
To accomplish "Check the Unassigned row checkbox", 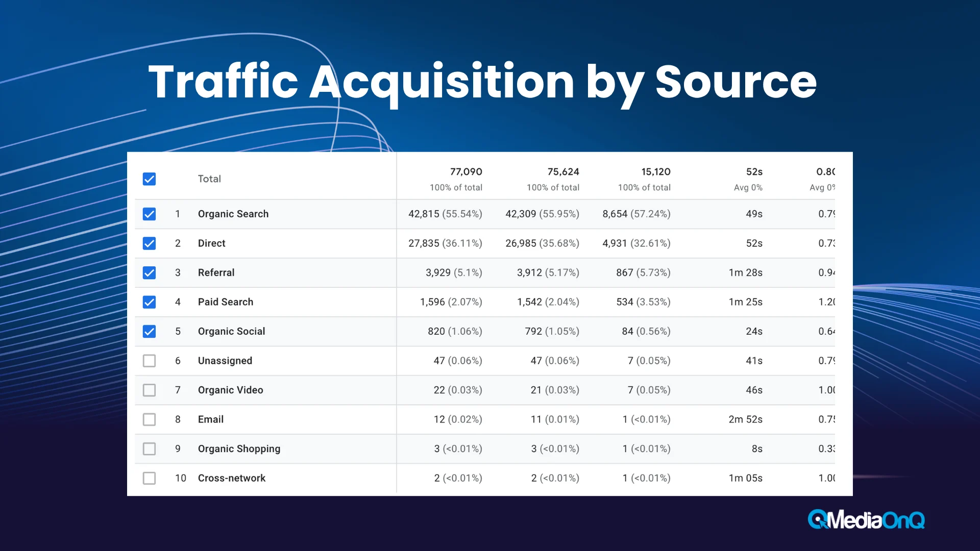I will (x=149, y=361).
